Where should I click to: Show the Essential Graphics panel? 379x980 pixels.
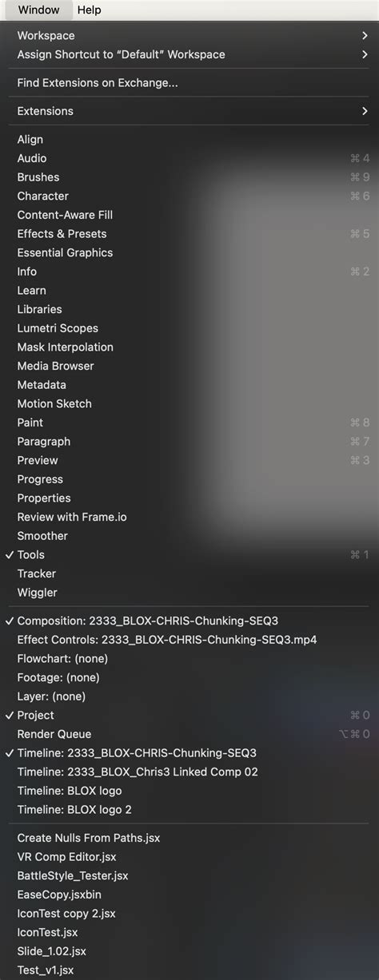click(x=189, y=252)
